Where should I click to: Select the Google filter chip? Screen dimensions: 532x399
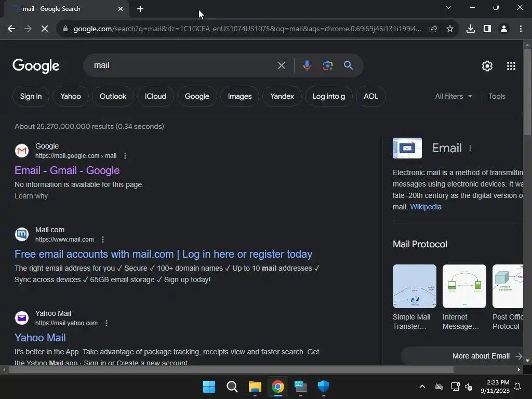point(197,96)
